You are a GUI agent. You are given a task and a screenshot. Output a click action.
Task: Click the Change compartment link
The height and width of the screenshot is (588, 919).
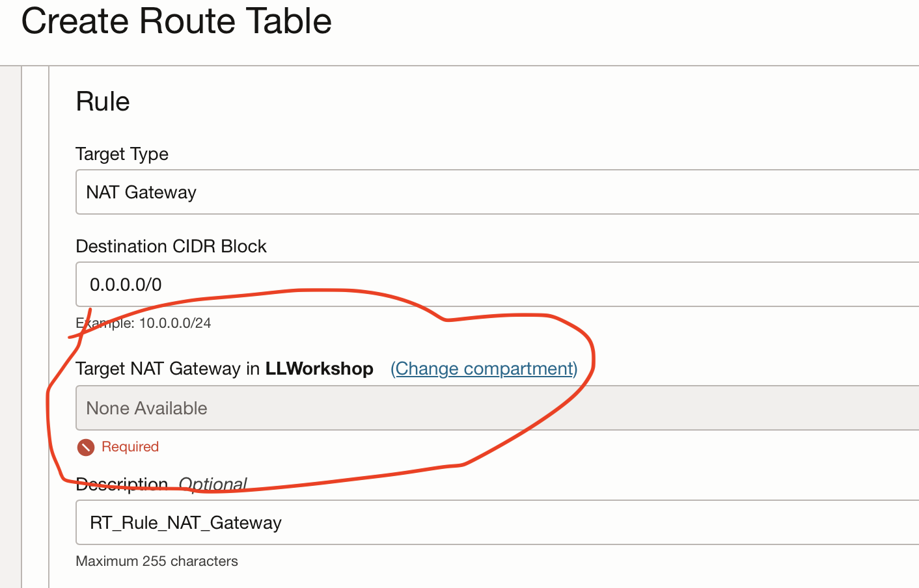[x=483, y=368]
